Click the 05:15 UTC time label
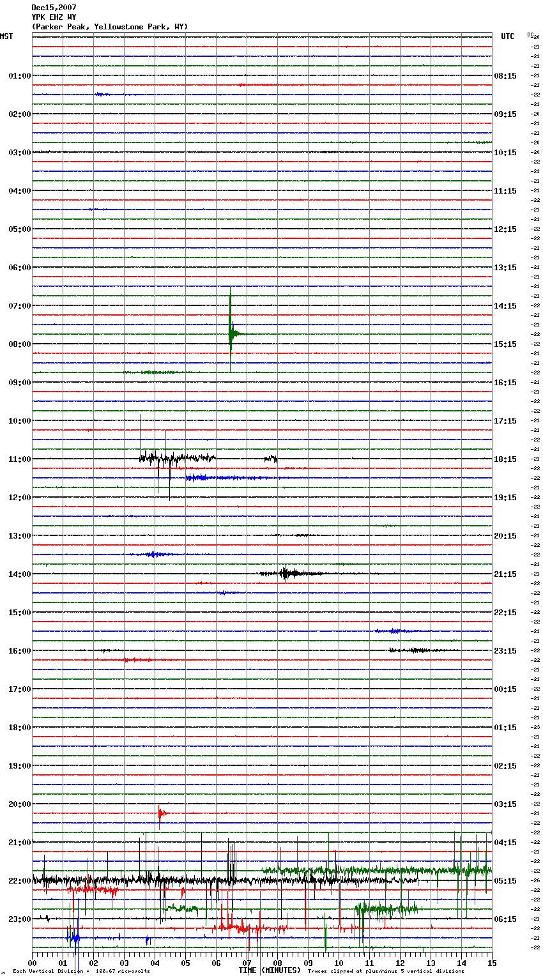543x980 pixels. coord(505,881)
